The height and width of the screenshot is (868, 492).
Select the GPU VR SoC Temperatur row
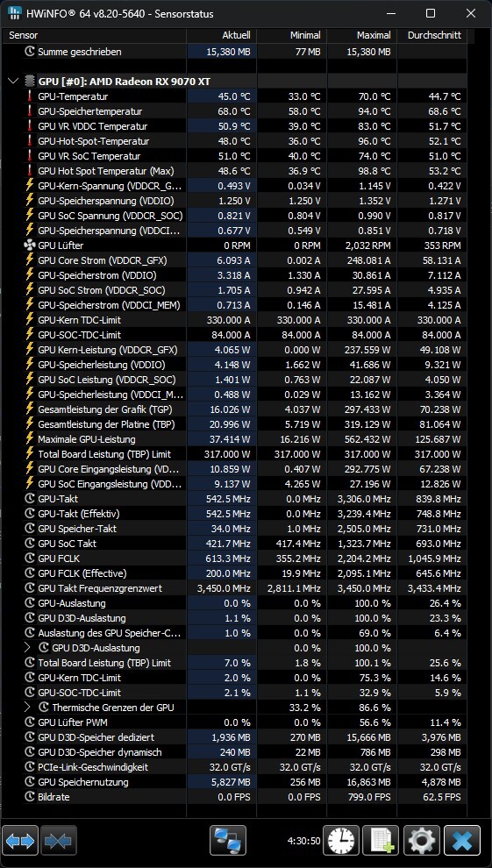tap(234, 156)
